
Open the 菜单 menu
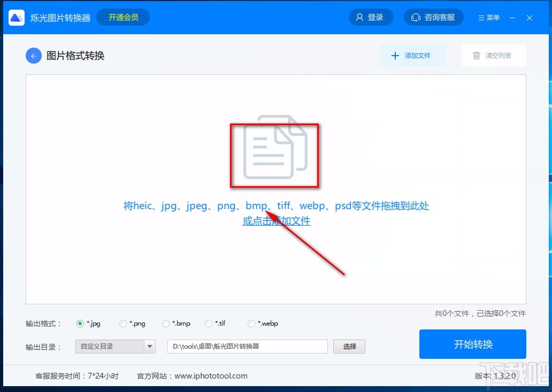(x=488, y=17)
